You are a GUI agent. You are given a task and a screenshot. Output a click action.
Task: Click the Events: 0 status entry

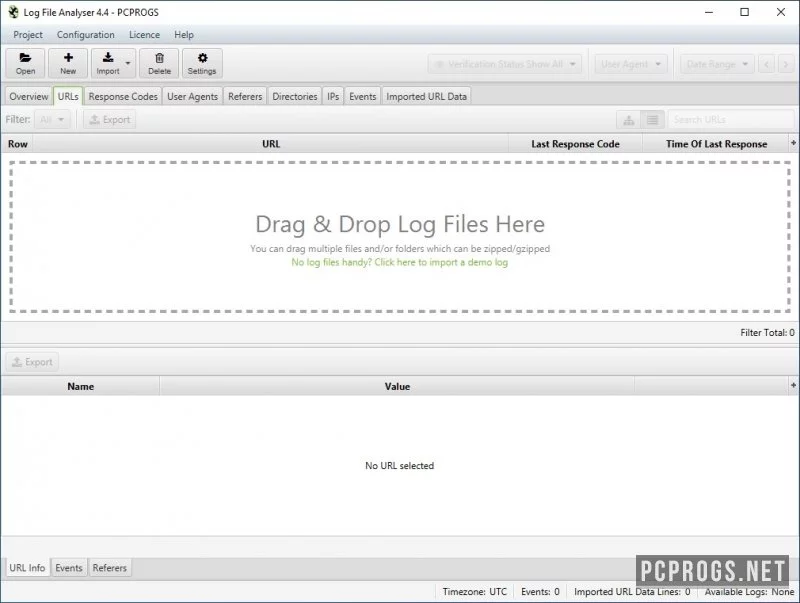click(540, 592)
